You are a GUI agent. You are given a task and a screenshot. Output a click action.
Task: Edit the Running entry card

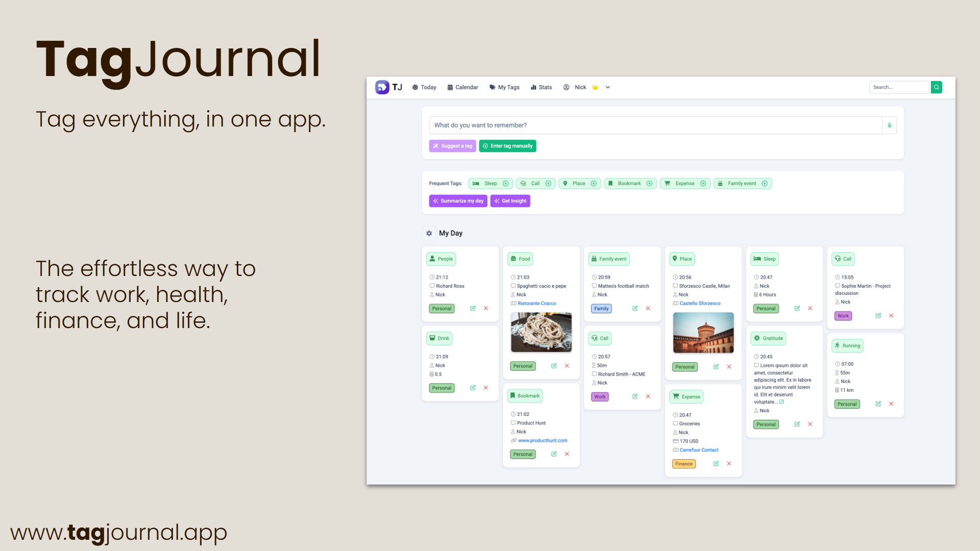tap(878, 404)
